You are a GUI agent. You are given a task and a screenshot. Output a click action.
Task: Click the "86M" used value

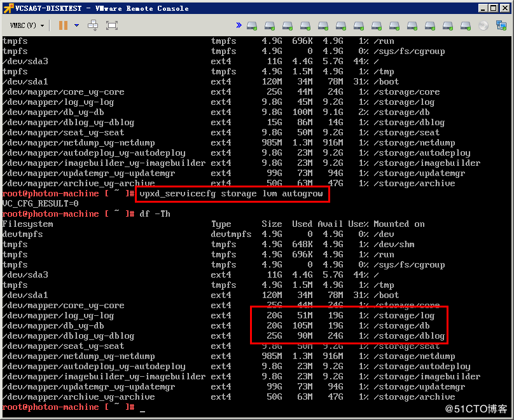pyautogui.click(x=305, y=123)
